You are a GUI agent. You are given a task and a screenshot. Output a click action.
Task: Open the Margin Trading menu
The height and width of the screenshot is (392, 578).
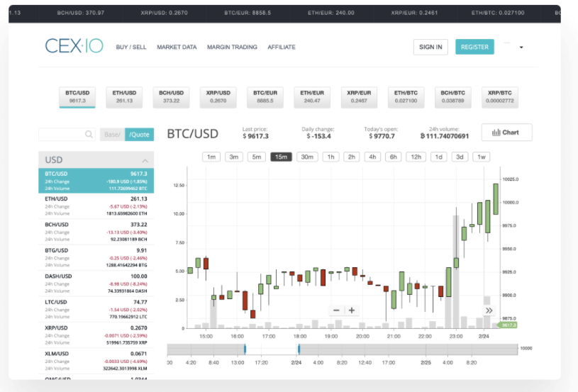coord(232,47)
